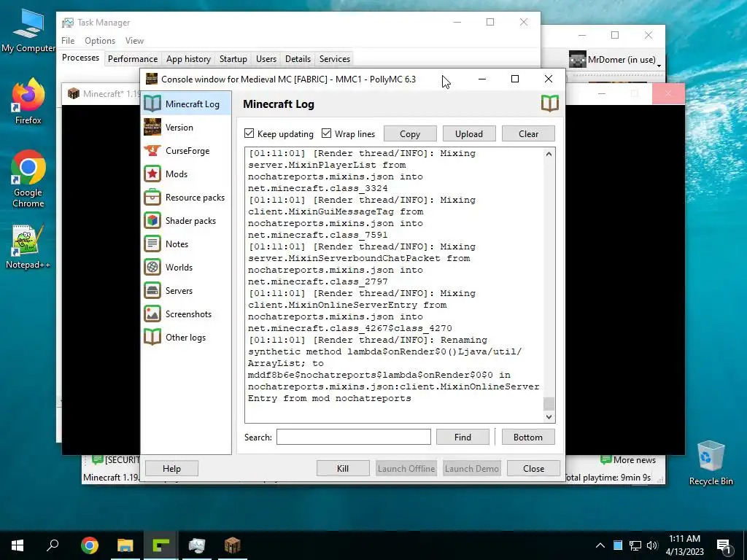Click the log scrollbar up arrow
Screen dimensions: 747x560
[549, 154]
